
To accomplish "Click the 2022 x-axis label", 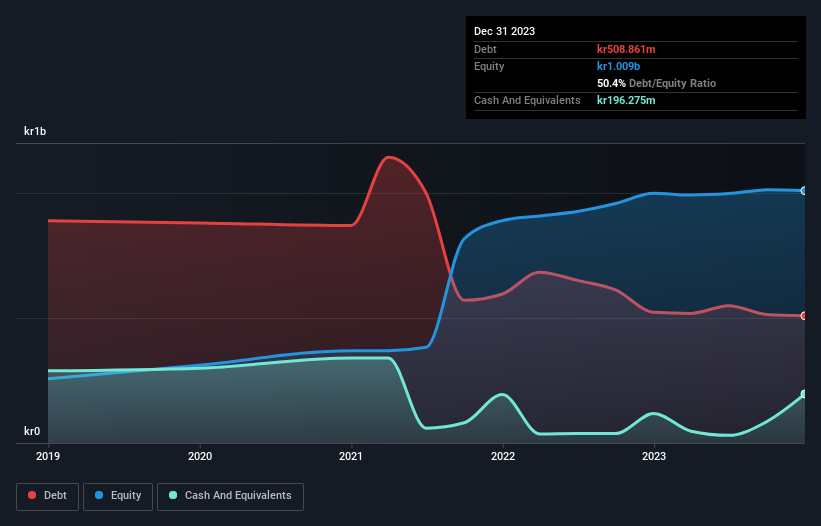I will (x=503, y=456).
